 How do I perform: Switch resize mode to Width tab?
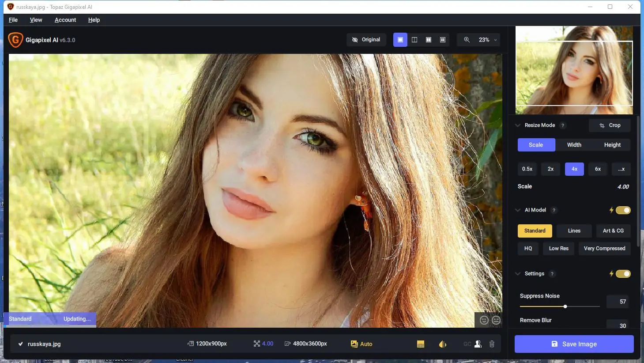point(574,145)
